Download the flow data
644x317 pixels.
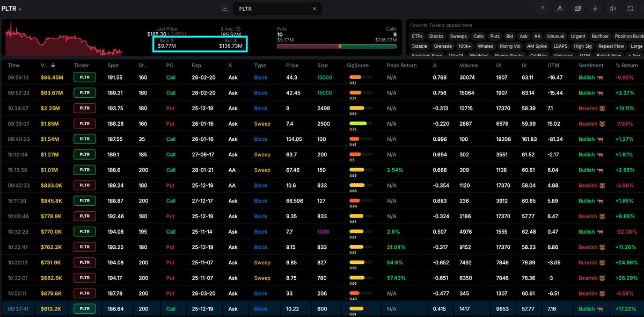tap(595, 9)
